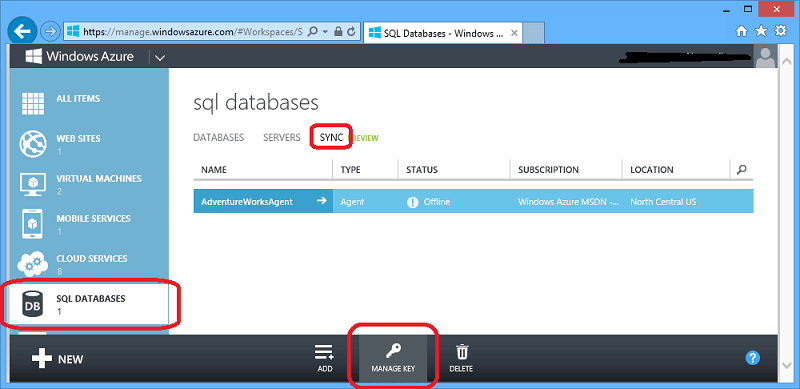Screen dimensions: 800x389
Task: Open the help question mark icon
Action: [753, 358]
